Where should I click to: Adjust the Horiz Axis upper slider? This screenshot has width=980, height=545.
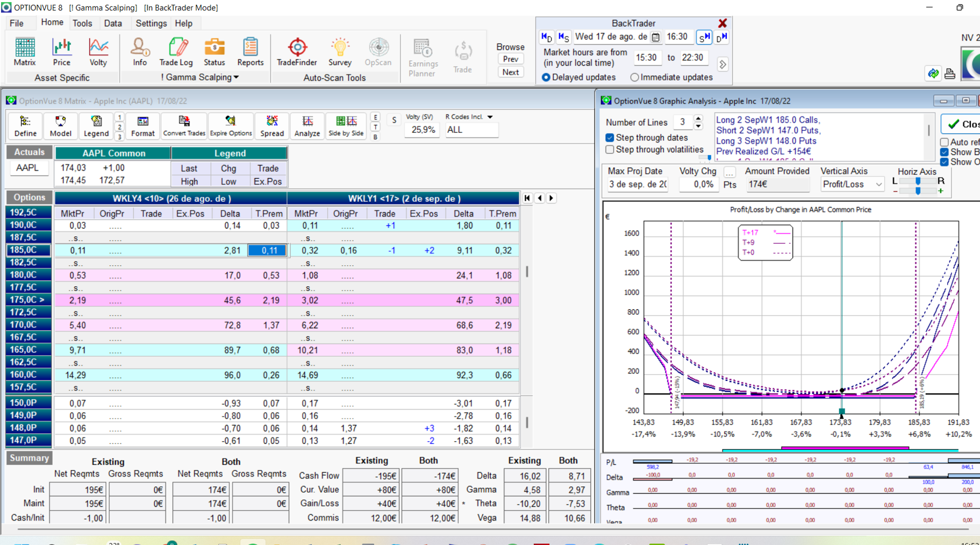click(918, 181)
